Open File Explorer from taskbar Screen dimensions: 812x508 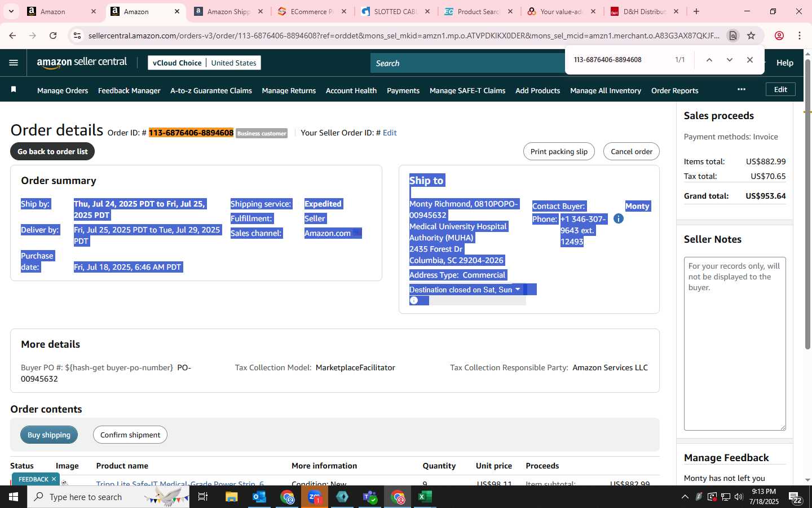pyautogui.click(x=232, y=497)
